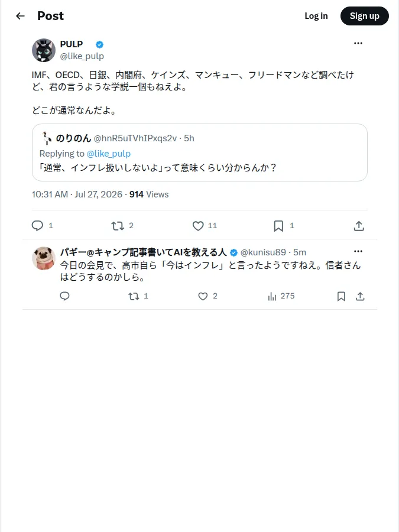Screen dimensions: 399x532
Task: Open the quoted post by のりのん
Action: pos(200,153)
